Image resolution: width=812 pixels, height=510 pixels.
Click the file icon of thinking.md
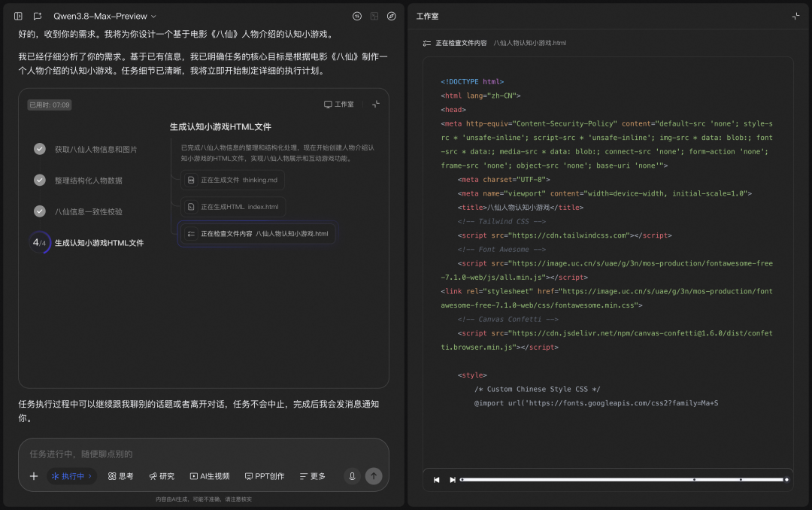pyautogui.click(x=191, y=180)
